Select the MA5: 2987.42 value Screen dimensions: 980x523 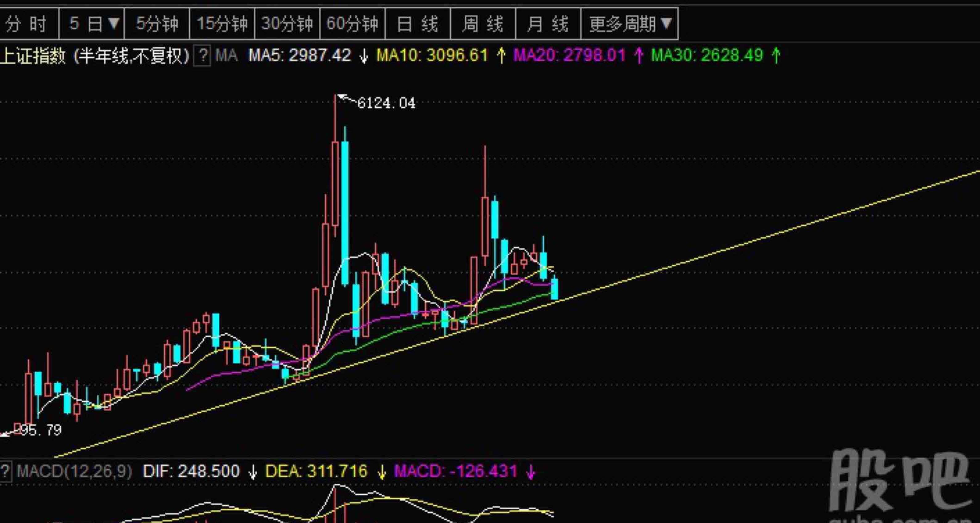point(300,55)
